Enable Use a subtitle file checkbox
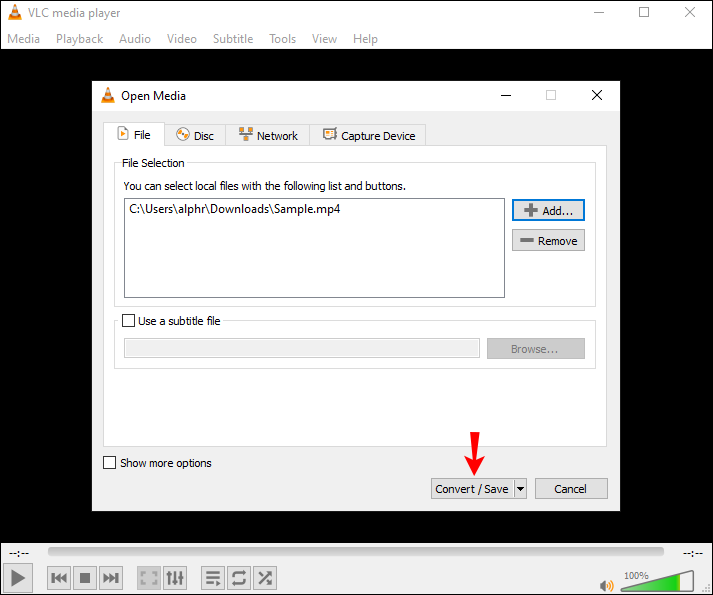Image resolution: width=713 pixels, height=595 pixels. point(129,321)
